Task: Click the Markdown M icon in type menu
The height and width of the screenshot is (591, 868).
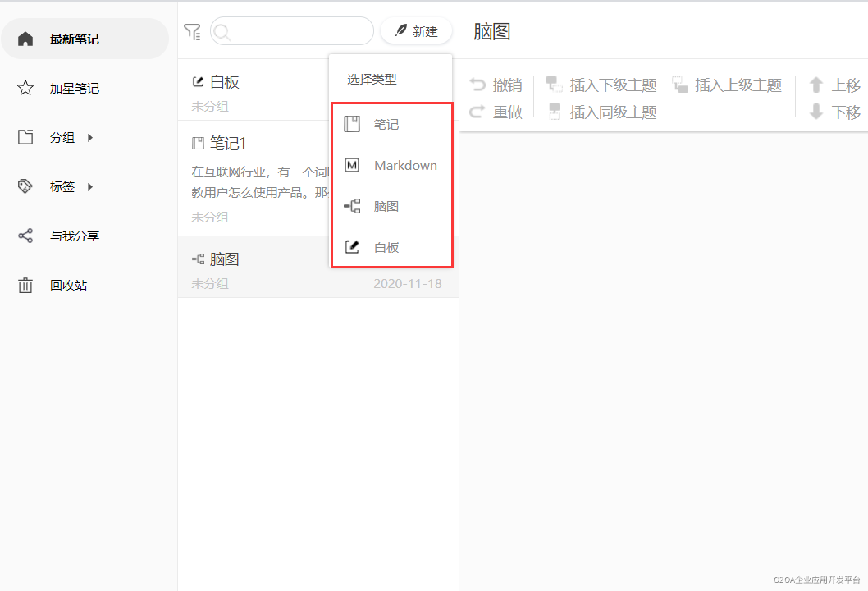Action: pos(352,165)
